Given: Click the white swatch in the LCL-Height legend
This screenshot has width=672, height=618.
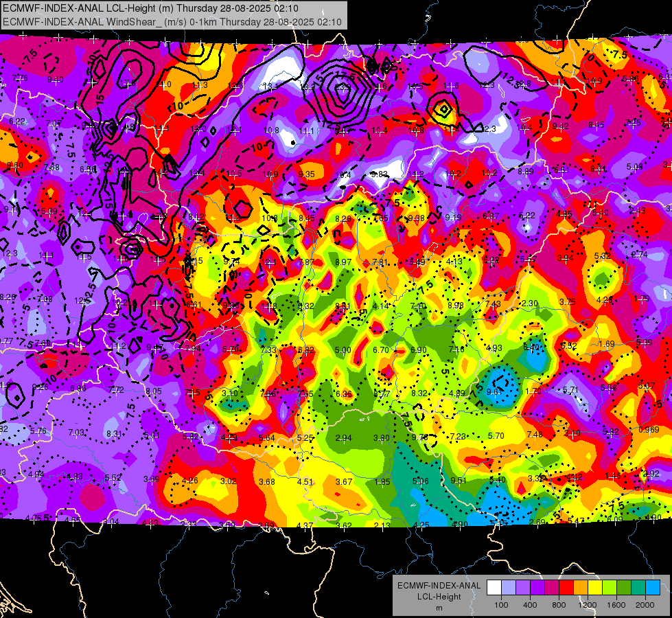Looking at the screenshot, I should coord(494,588).
